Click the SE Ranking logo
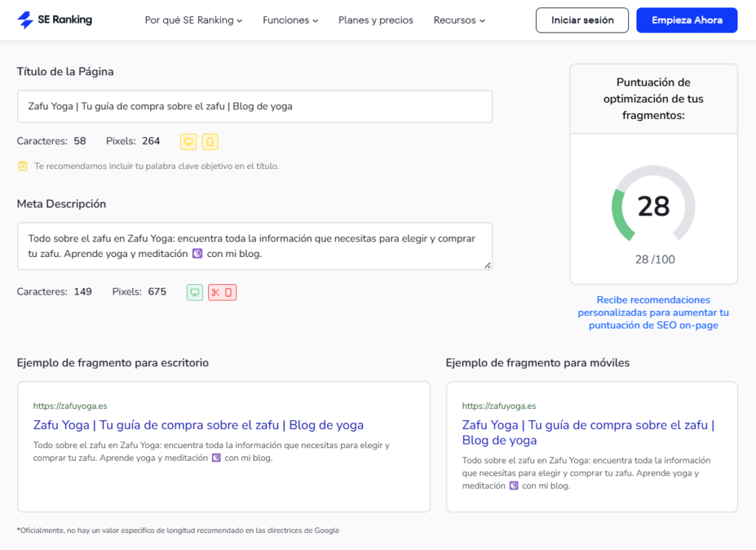The width and height of the screenshot is (756, 550). (x=55, y=20)
